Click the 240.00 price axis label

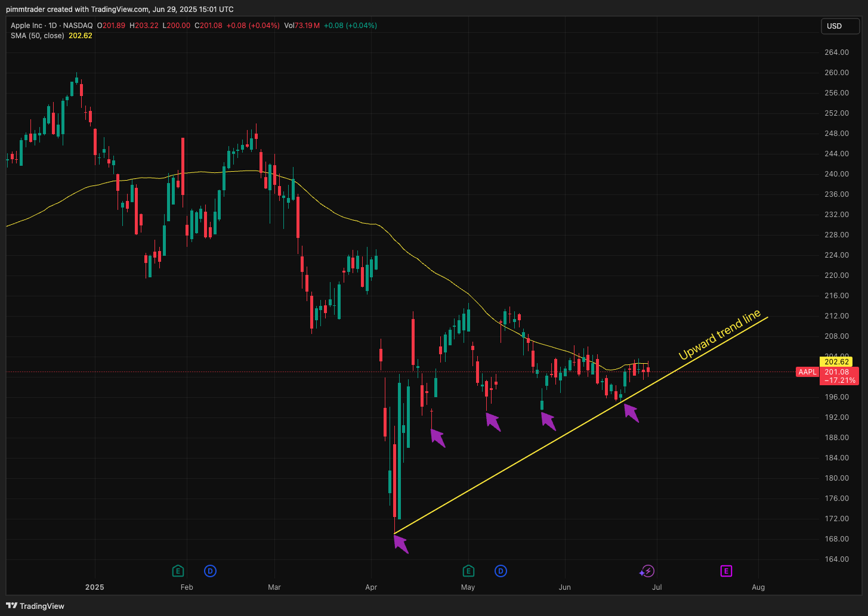point(836,174)
